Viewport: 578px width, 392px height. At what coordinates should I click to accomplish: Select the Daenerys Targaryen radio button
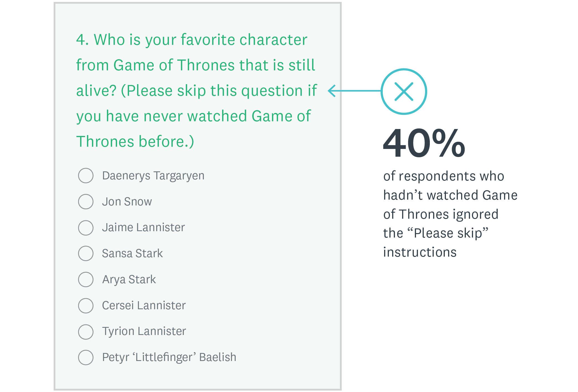pos(86,176)
